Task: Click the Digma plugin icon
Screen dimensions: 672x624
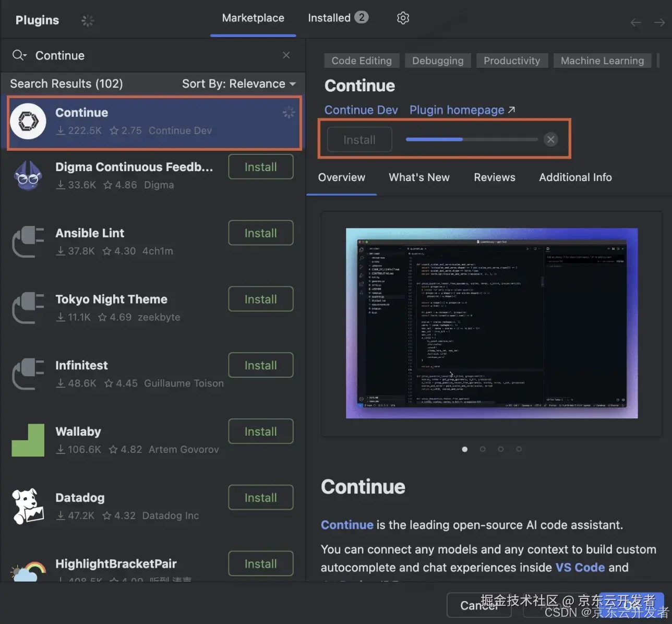Action: (x=28, y=176)
